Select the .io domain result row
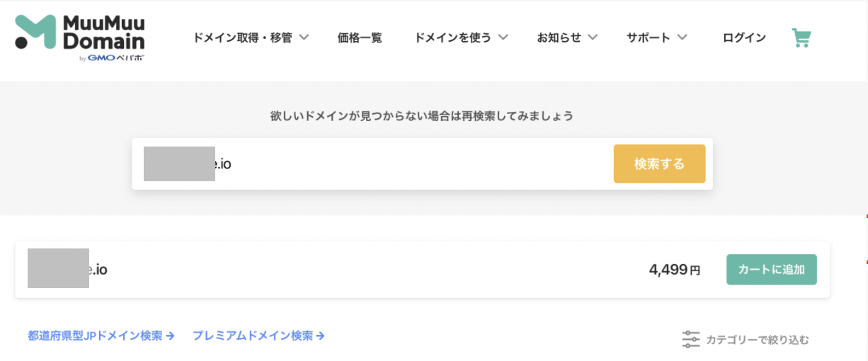This screenshot has width=868, height=361. (422, 269)
